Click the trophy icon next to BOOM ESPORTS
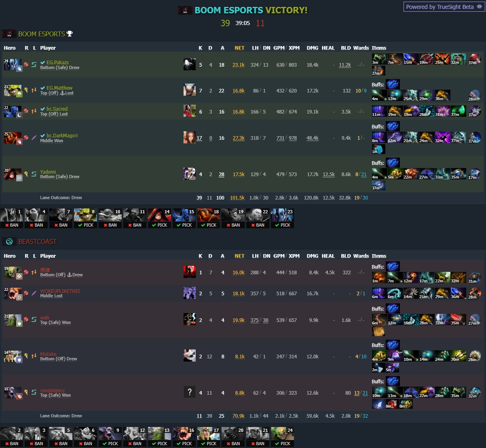Image resolution: width=486 pixels, height=448 pixels. tap(70, 34)
